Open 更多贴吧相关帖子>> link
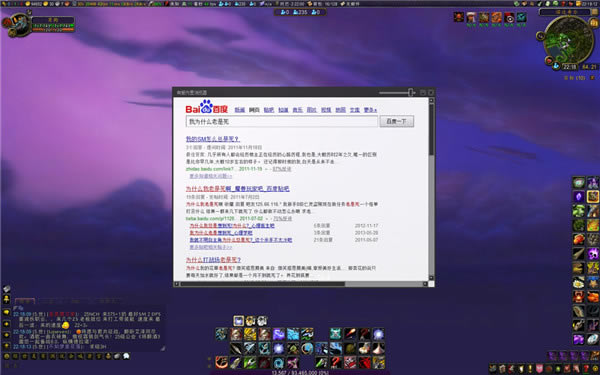Screen dimensions: 600x375 click(211, 247)
